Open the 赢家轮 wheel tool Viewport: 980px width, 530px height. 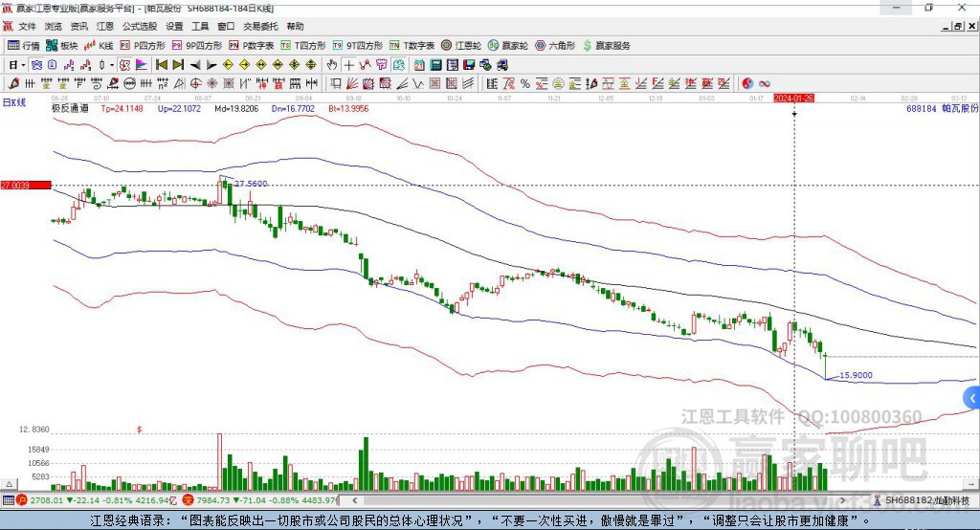(x=507, y=46)
